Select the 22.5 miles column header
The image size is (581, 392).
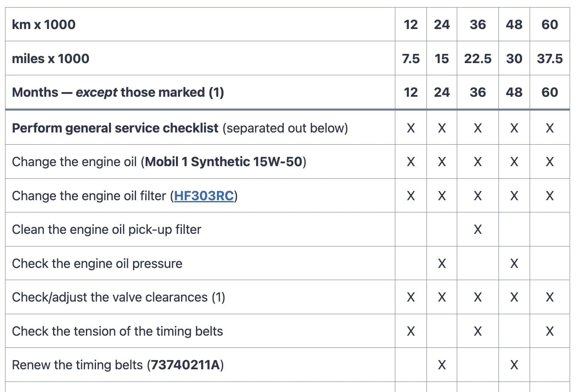(x=478, y=58)
